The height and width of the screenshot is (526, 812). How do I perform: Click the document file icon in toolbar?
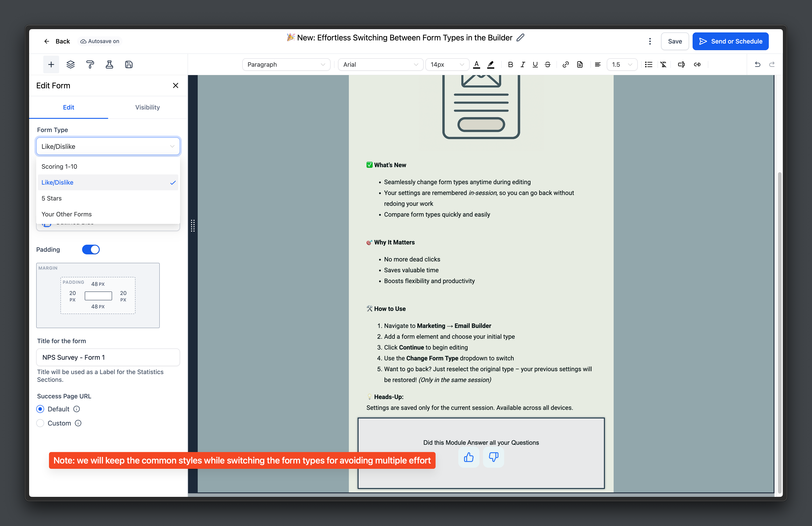(580, 64)
